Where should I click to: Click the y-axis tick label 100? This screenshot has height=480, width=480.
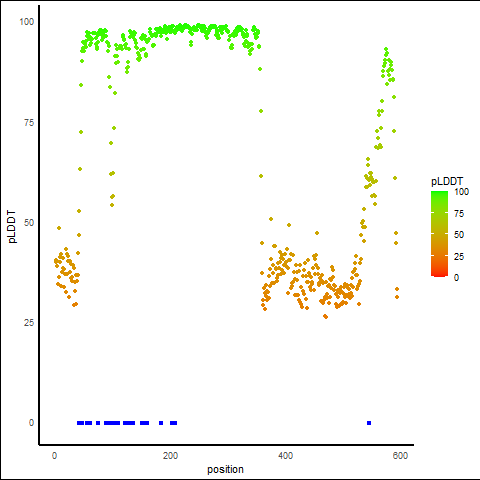coord(26,22)
